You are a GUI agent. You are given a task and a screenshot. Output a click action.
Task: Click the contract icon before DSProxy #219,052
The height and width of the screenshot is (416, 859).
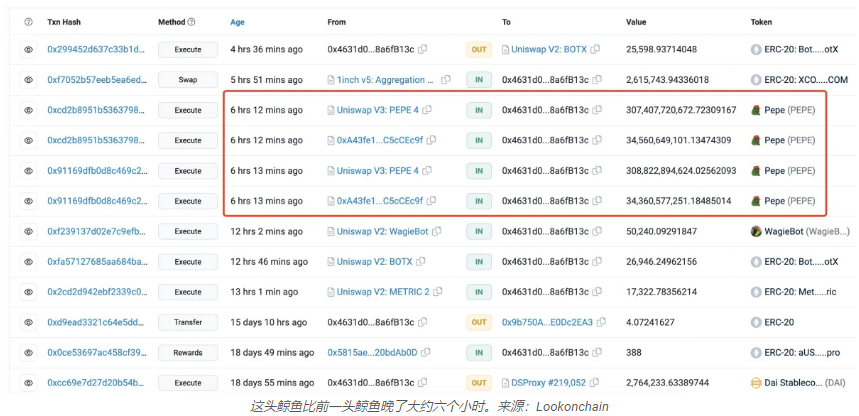tap(506, 383)
